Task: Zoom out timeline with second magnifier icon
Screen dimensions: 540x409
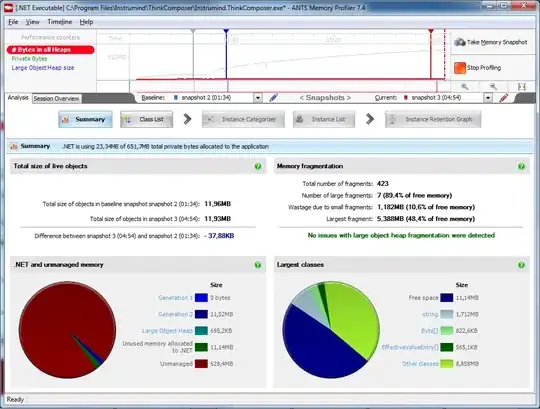Action: point(493,86)
